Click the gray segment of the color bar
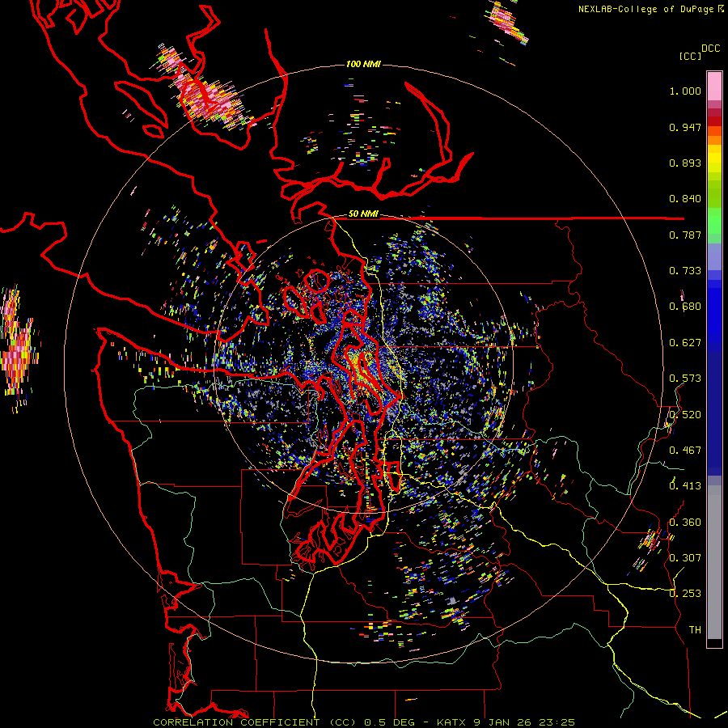The width and height of the screenshot is (728, 728). (714, 562)
